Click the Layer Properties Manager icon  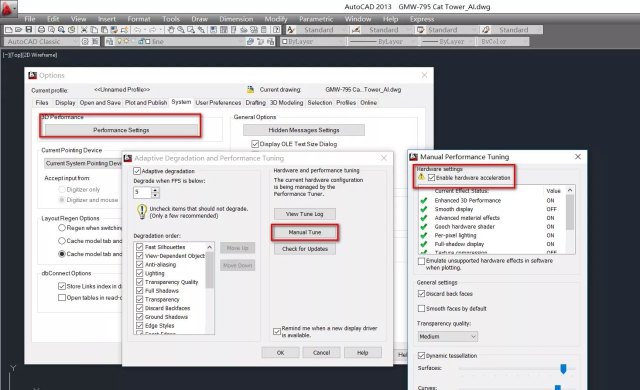[109, 42]
